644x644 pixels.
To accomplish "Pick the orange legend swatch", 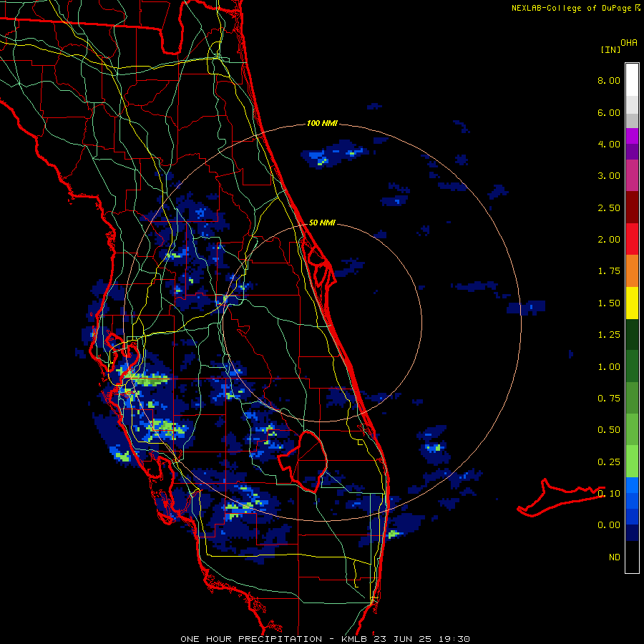I will pos(632,271).
